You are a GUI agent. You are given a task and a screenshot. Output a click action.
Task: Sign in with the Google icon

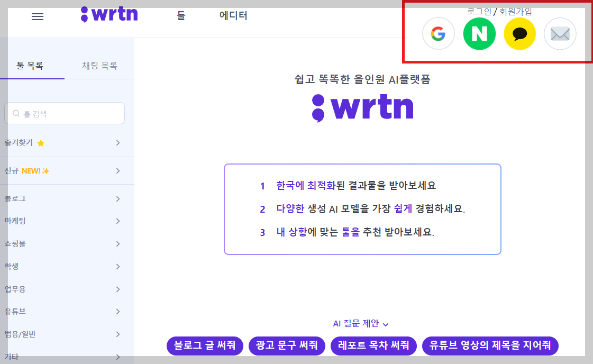point(438,33)
